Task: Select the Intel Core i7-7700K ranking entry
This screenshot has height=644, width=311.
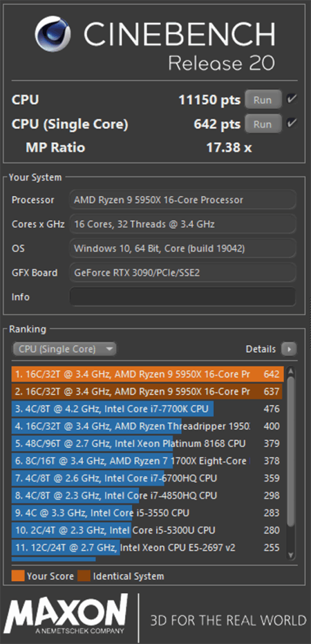Action: (147, 409)
